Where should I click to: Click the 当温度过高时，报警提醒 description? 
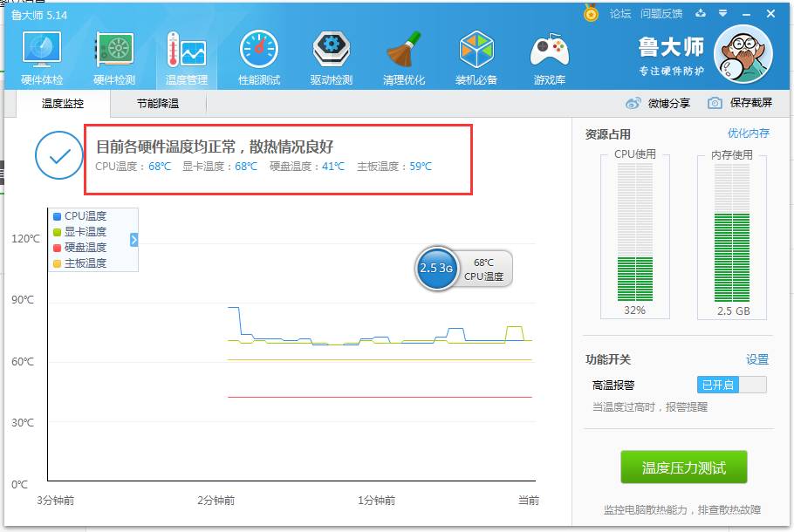pyautogui.click(x=650, y=407)
